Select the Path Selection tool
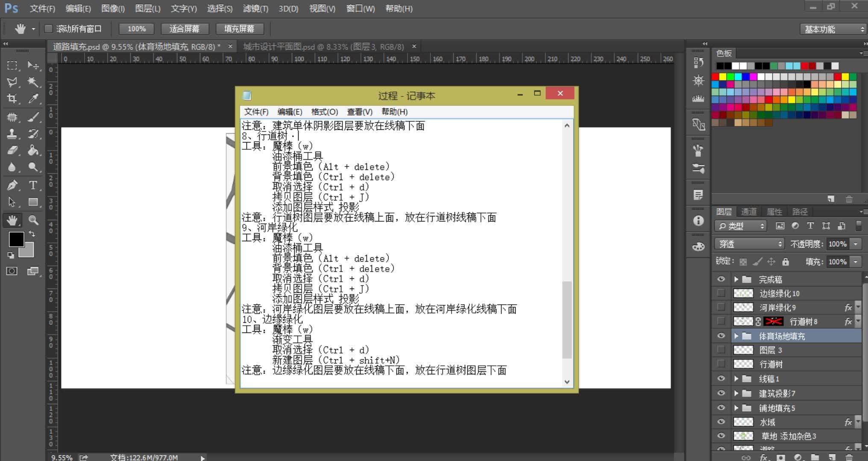Screen dimensions: 868x461 (x=12, y=202)
